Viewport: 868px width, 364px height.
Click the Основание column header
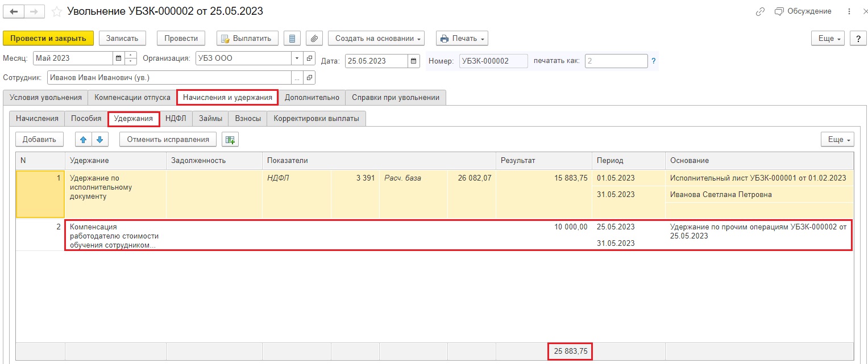click(x=759, y=161)
